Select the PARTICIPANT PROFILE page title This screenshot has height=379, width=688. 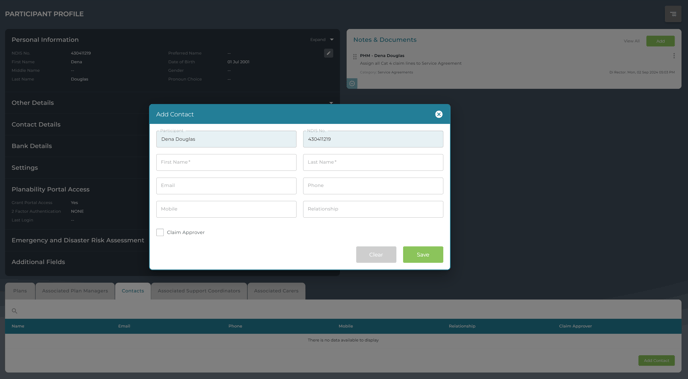pos(44,14)
